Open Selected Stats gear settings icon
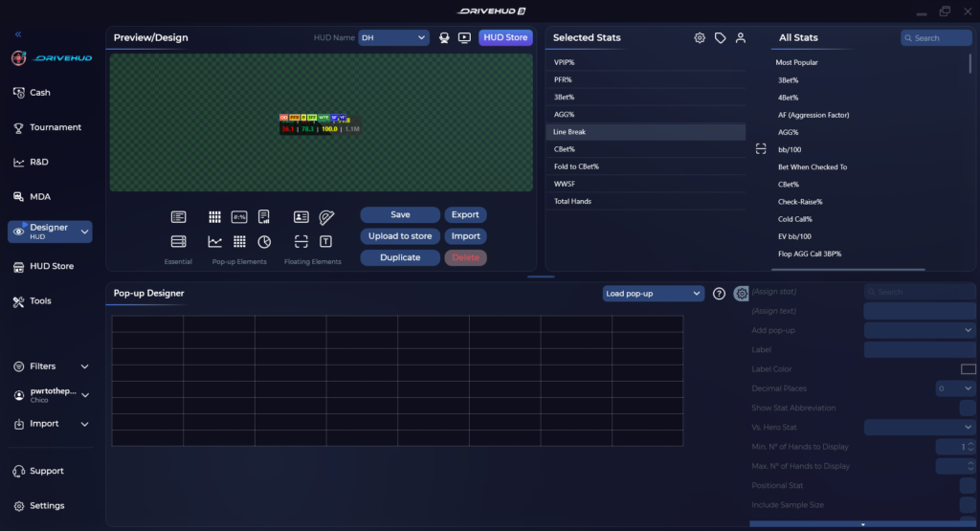 [x=700, y=38]
